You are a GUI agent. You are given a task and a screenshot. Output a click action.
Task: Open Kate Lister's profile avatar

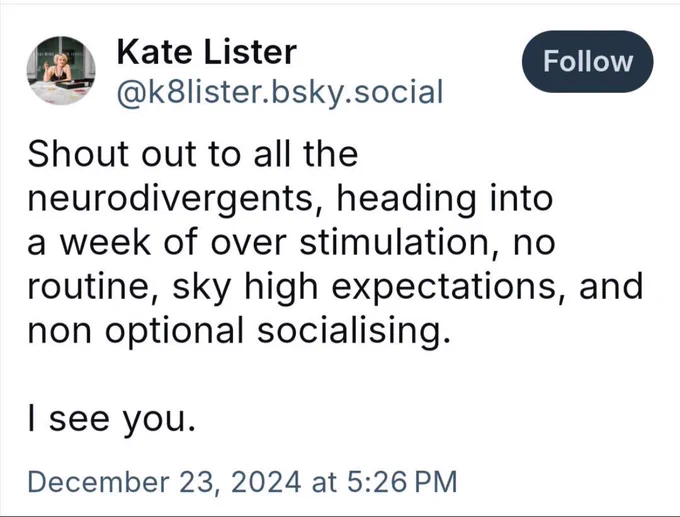click(61, 70)
